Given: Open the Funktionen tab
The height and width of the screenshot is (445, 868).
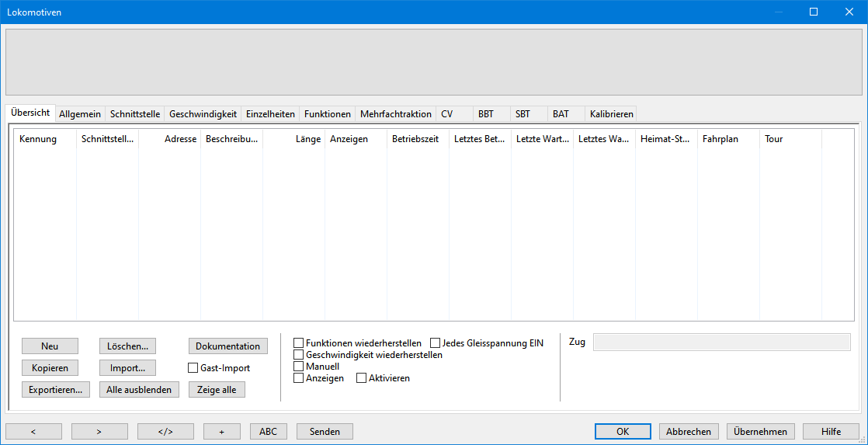Looking at the screenshot, I should [327, 114].
